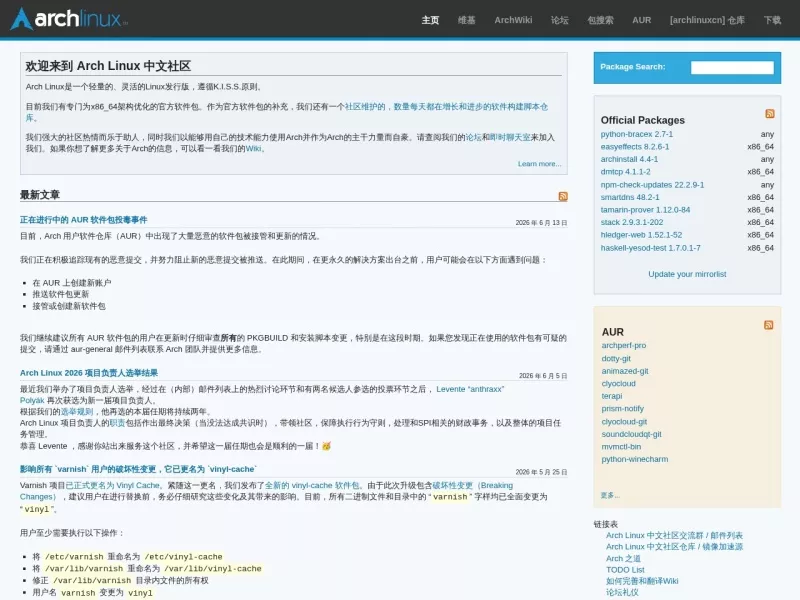Open the Arch 之道 link
Viewport: 800px width, 600px height.
623,558
